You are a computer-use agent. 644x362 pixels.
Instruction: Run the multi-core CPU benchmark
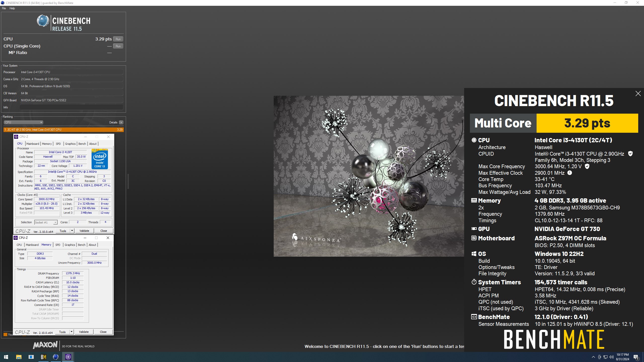pos(118,39)
